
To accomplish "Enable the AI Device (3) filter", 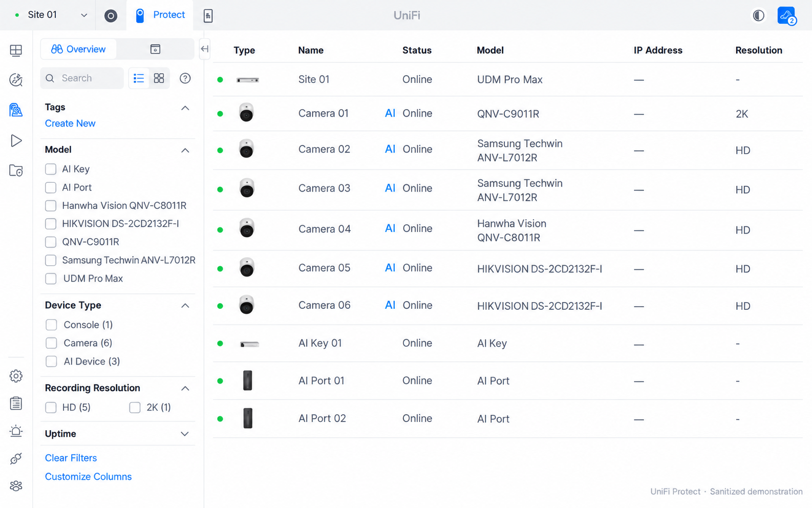I will click(x=51, y=362).
